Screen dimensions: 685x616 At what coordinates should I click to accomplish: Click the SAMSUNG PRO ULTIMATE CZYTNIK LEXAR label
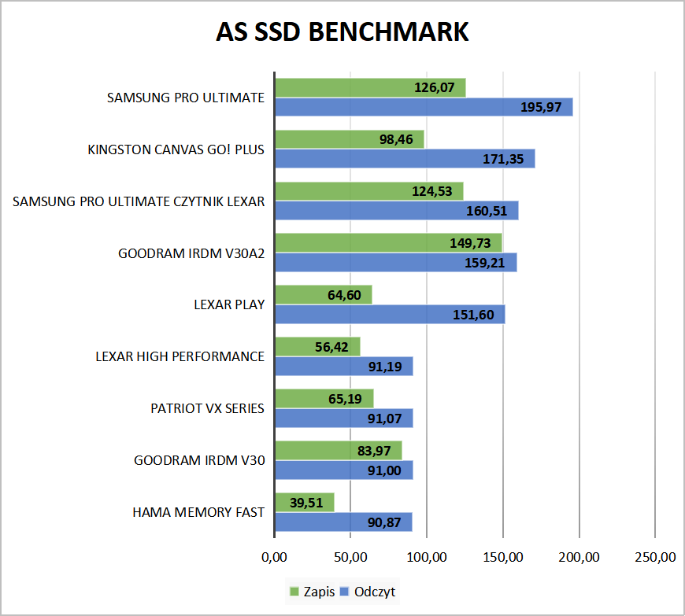pyautogui.click(x=139, y=201)
